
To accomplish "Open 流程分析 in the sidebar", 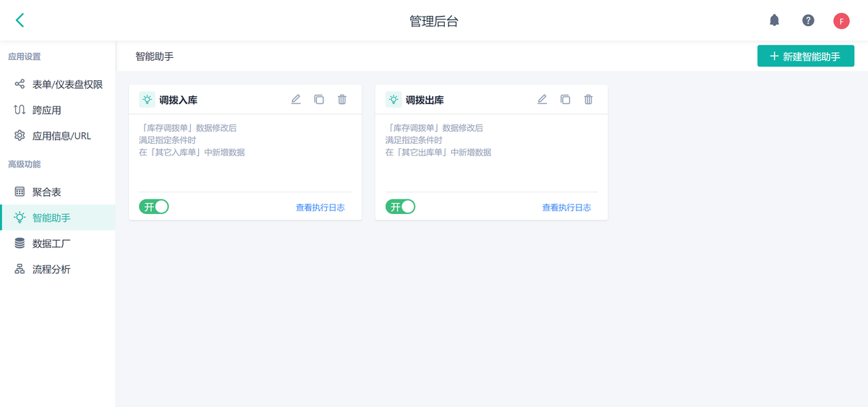I will tap(58, 269).
